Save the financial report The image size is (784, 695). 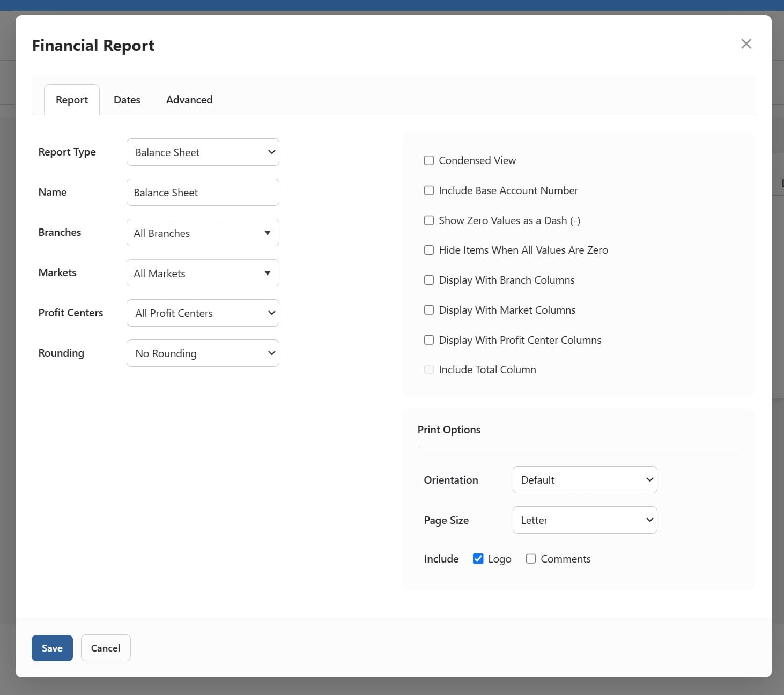[52, 648]
